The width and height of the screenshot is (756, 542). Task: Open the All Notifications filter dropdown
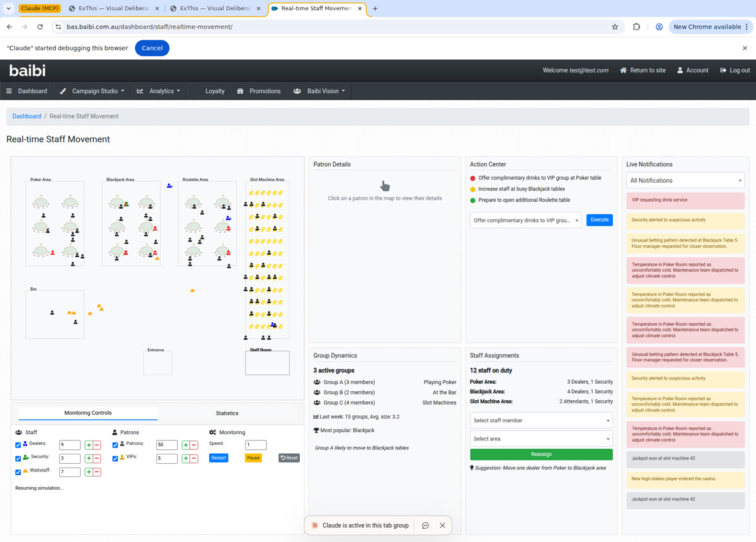[685, 180]
